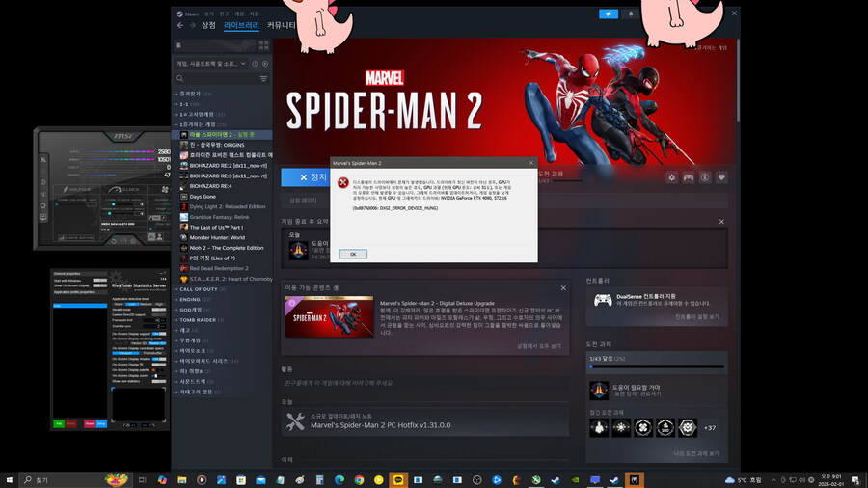The image size is (868, 488).
Task: Close the DLC available content panel
Action: point(564,288)
